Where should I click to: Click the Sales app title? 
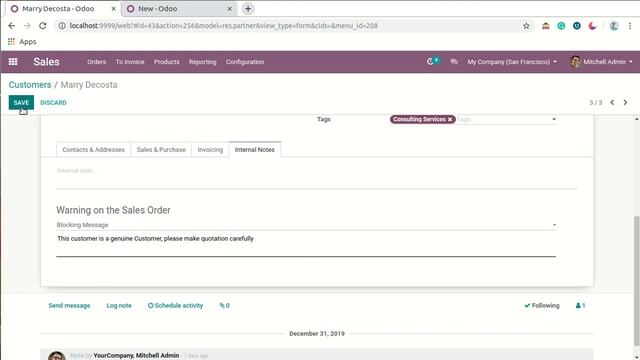(47, 62)
